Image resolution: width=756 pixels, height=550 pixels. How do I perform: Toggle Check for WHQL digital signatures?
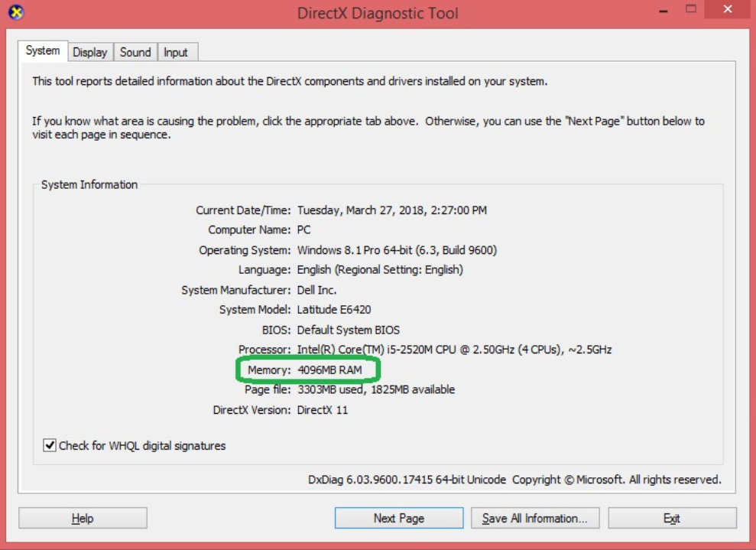(135, 445)
